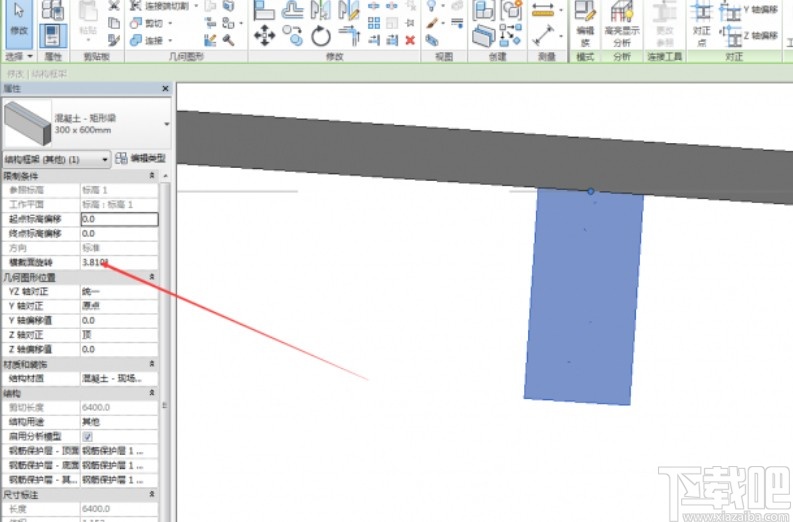Select the Move tool icon
This screenshot has height=522, width=793.
[264, 36]
